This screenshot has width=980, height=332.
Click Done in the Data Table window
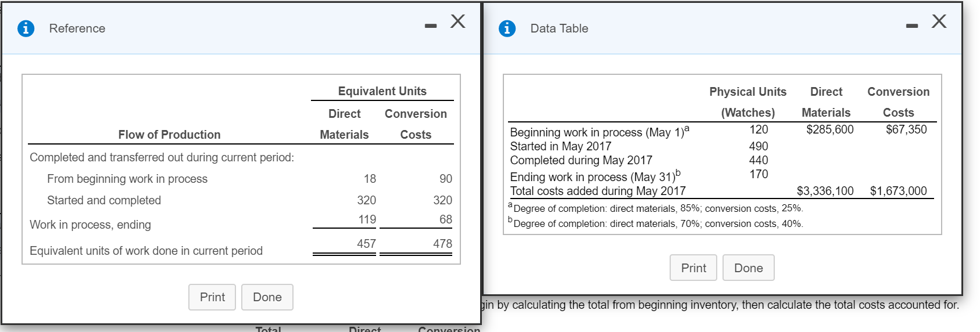[x=749, y=268]
